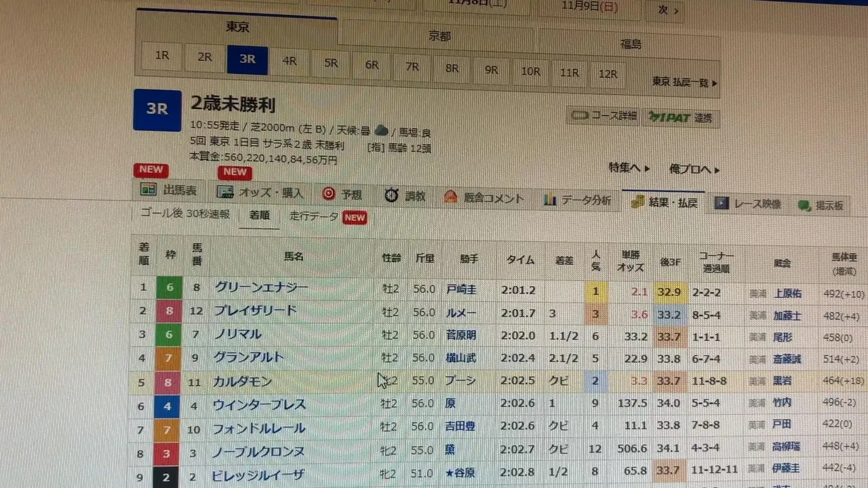Image resolution: width=868 pixels, height=488 pixels.
Task: Open horse グランアルト link
Action: coord(249,357)
